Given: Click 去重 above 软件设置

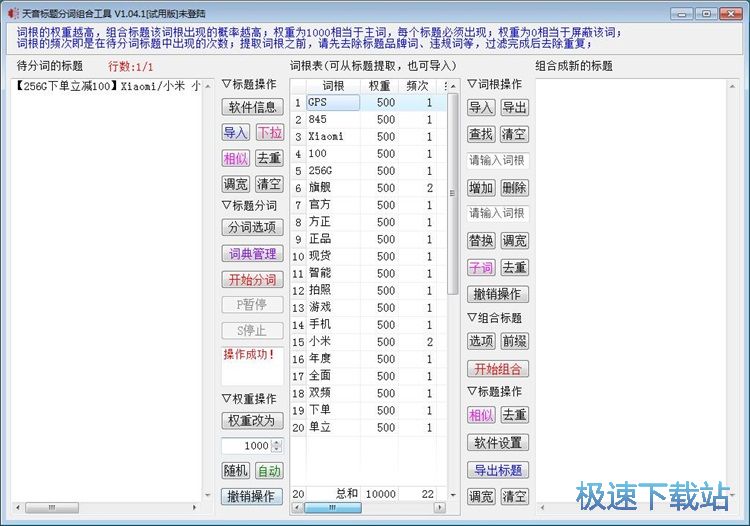Looking at the screenshot, I should pyautogui.click(x=514, y=415).
